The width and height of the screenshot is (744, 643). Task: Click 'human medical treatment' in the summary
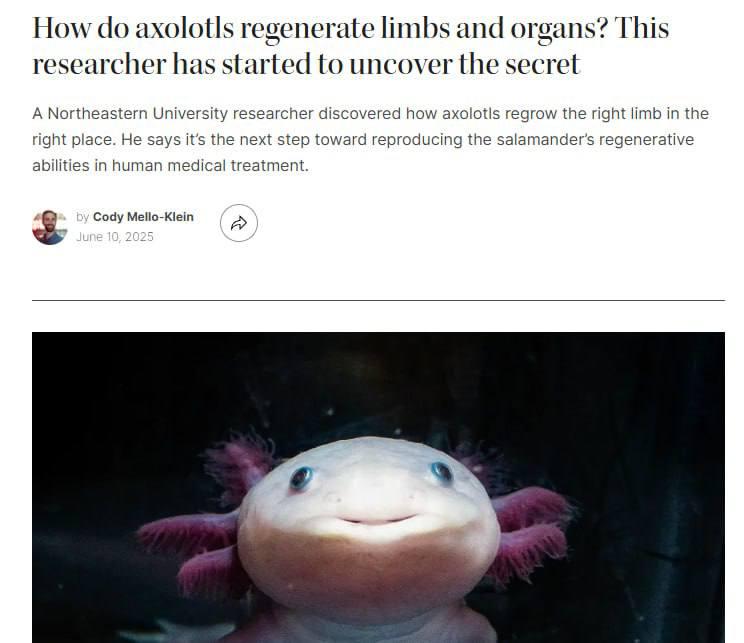tap(210, 166)
